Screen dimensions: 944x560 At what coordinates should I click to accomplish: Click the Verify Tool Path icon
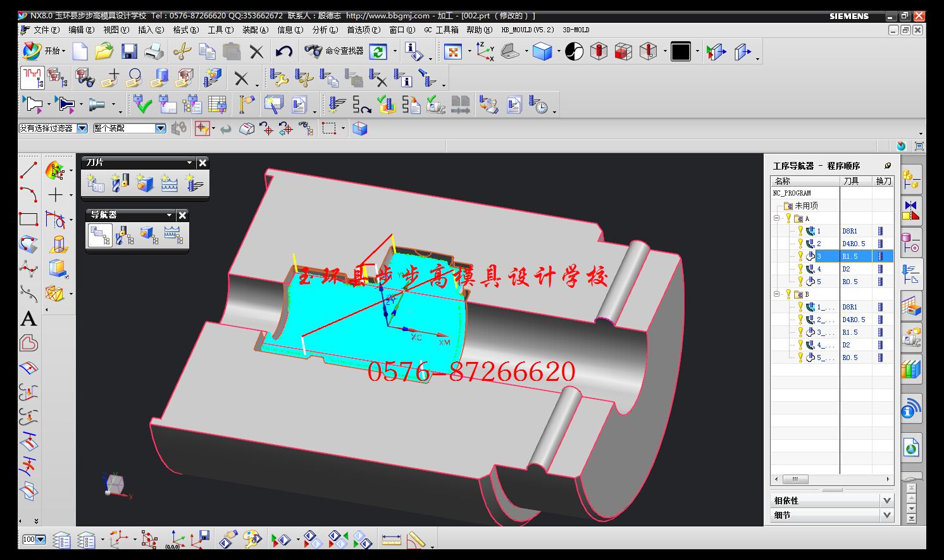click(x=386, y=104)
